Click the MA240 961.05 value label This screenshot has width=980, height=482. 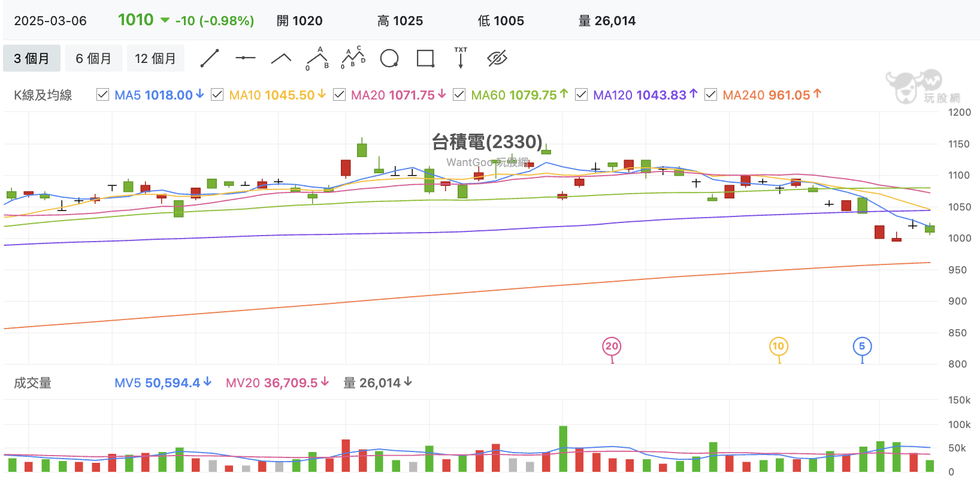click(772, 95)
